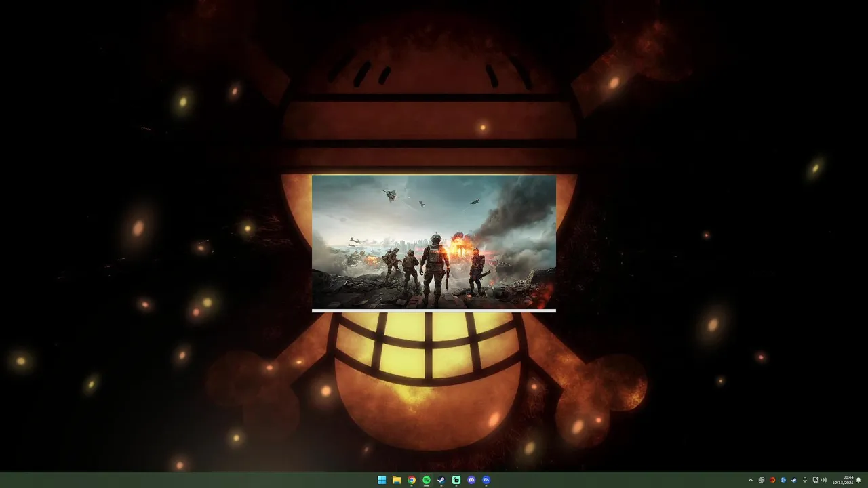This screenshot has width=868, height=488.
Task: Launch Google Chrome from the taskbar
Action: point(412,480)
